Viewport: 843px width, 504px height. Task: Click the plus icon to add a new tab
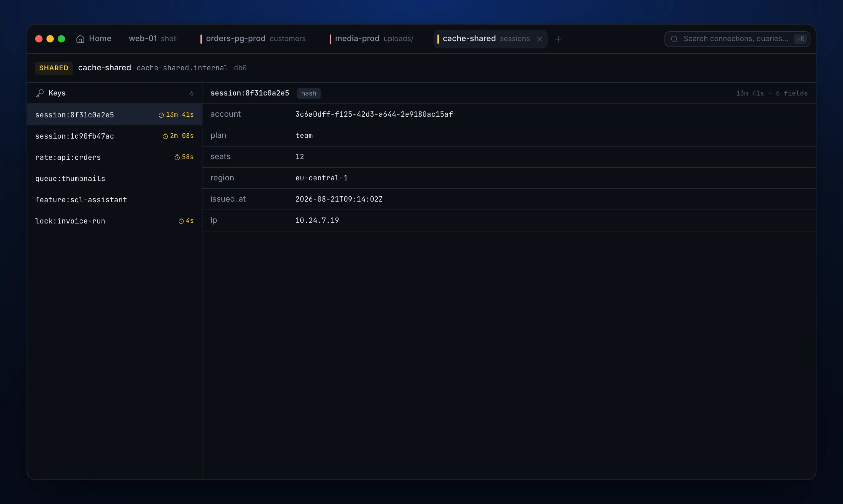pos(558,39)
